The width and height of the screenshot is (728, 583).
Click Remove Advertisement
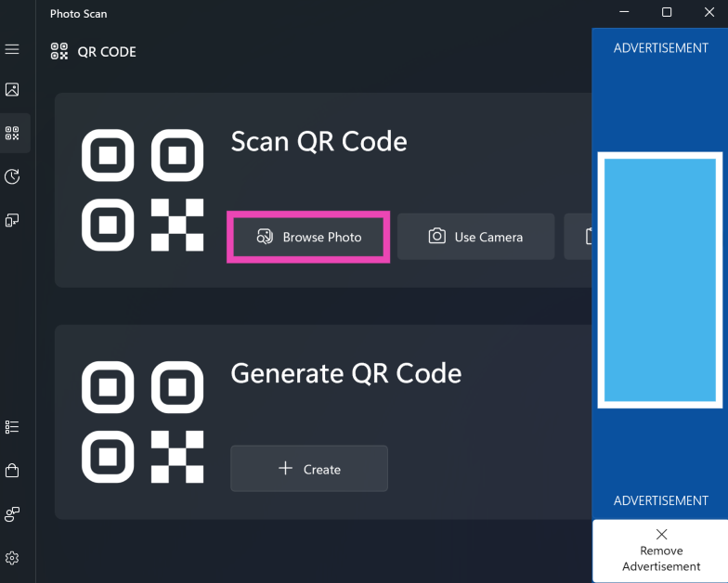click(660, 551)
